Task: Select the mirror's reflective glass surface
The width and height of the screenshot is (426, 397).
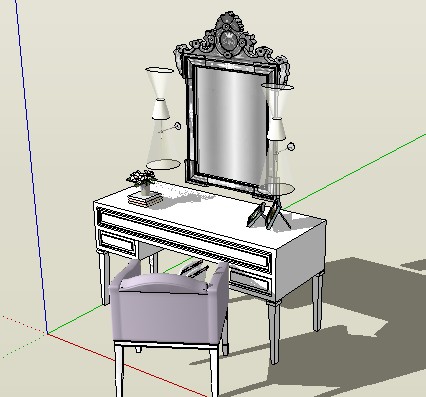Action: pyautogui.click(x=231, y=125)
